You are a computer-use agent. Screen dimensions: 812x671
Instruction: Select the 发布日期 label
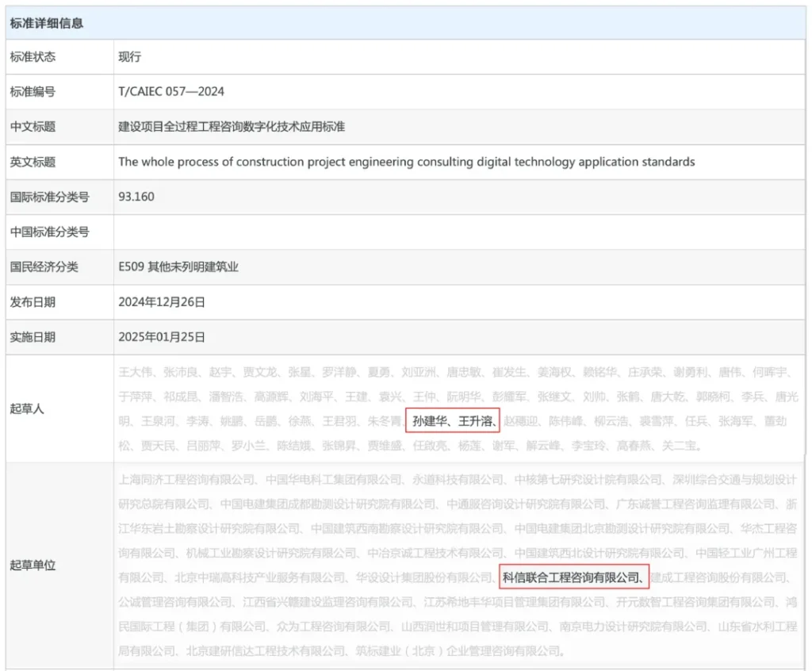(x=33, y=303)
